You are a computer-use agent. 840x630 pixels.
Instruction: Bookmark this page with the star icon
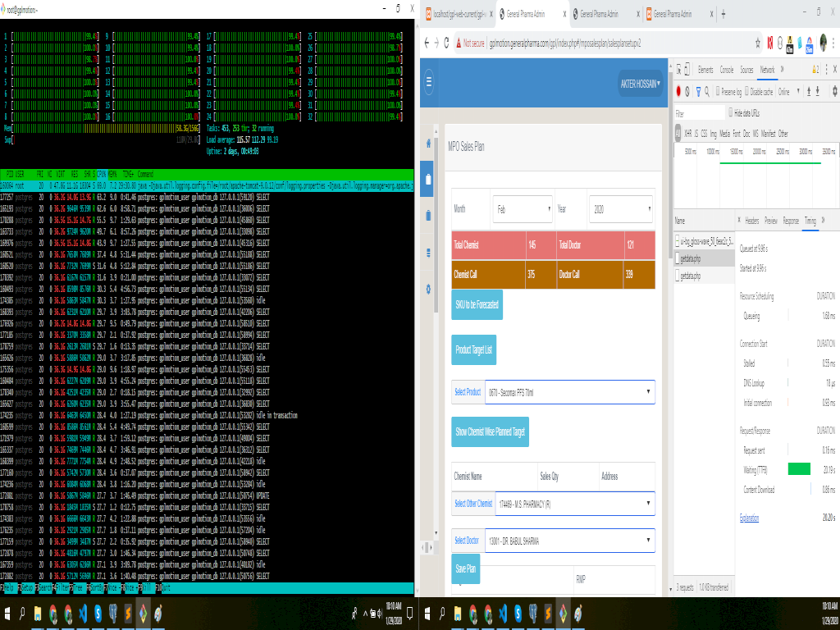[757, 43]
